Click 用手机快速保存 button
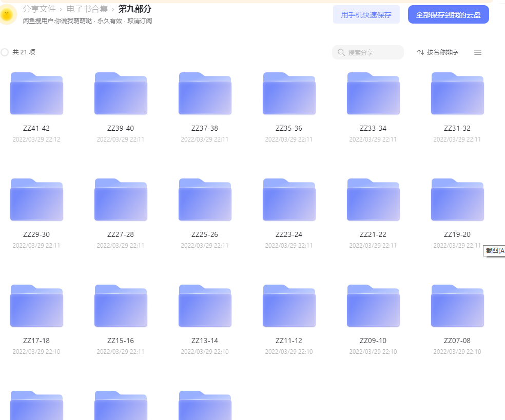505x420 pixels. pyautogui.click(x=366, y=14)
